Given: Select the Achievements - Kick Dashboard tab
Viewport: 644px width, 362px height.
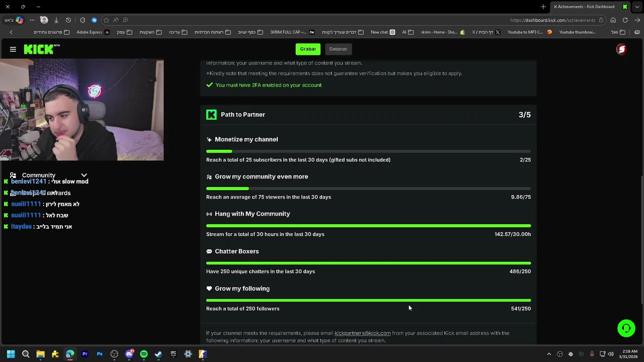Looking at the screenshot, I should [591, 7].
